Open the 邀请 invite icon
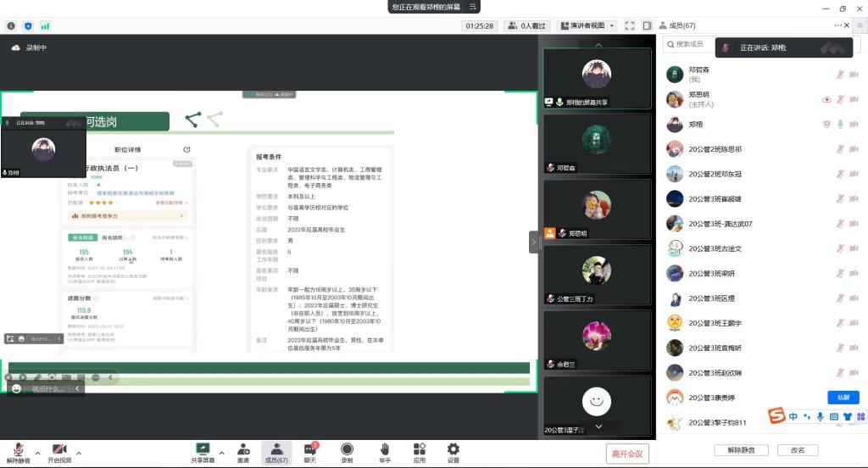This screenshot has height=468, width=868. point(243,453)
